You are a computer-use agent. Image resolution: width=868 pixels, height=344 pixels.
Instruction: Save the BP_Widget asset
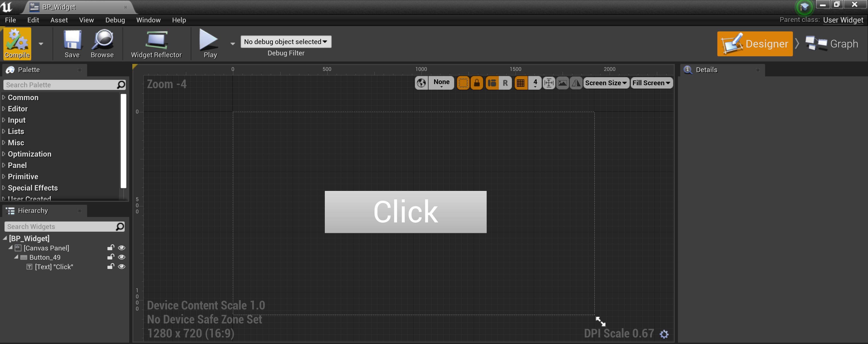click(72, 44)
